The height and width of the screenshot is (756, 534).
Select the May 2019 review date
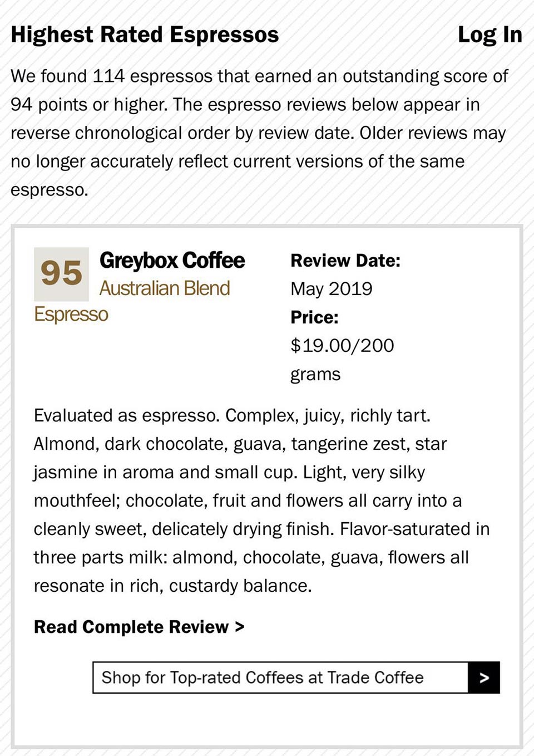pyautogui.click(x=332, y=289)
